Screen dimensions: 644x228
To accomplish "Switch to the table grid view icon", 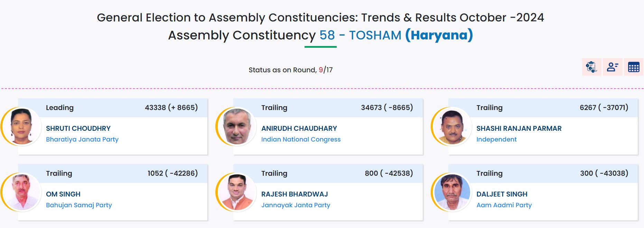I will pos(633,67).
